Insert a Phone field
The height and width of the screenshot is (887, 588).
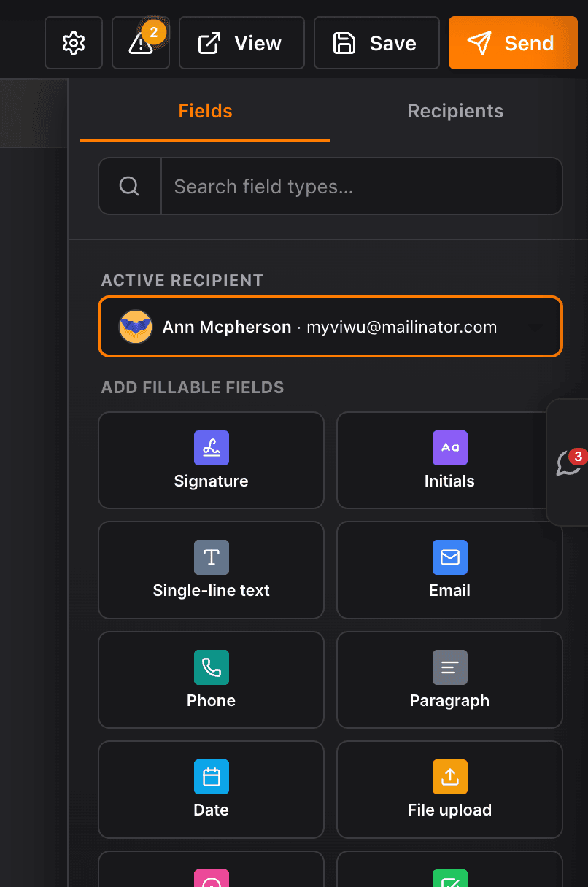(211, 680)
